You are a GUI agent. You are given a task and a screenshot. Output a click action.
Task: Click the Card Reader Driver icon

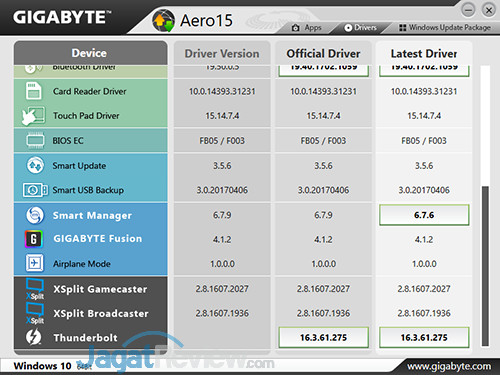[x=34, y=91]
